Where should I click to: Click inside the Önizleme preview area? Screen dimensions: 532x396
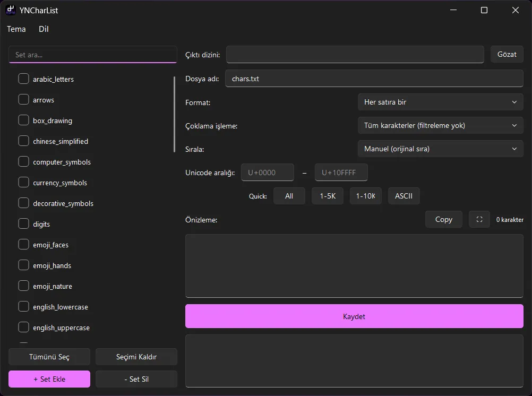click(354, 266)
